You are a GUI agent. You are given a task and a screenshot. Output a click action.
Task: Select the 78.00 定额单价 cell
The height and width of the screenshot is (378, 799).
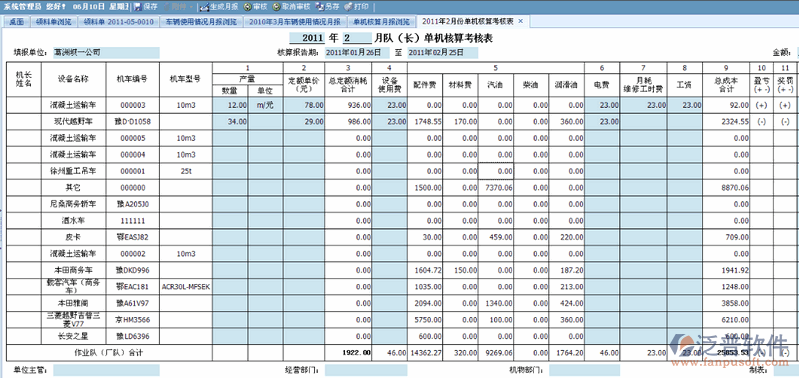(304, 105)
